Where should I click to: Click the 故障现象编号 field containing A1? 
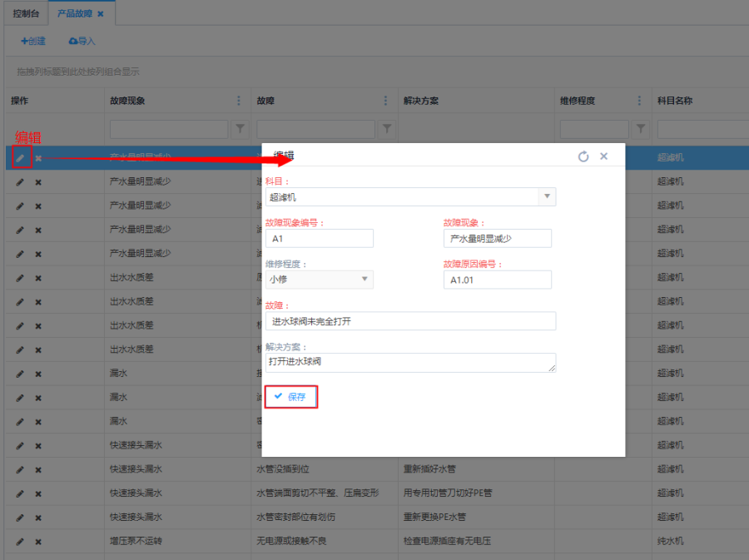point(319,239)
